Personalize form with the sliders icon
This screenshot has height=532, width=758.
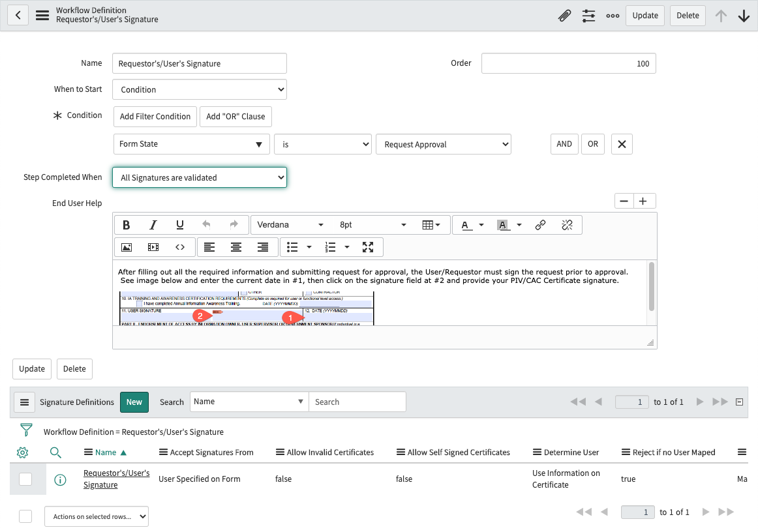click(588, 16)
